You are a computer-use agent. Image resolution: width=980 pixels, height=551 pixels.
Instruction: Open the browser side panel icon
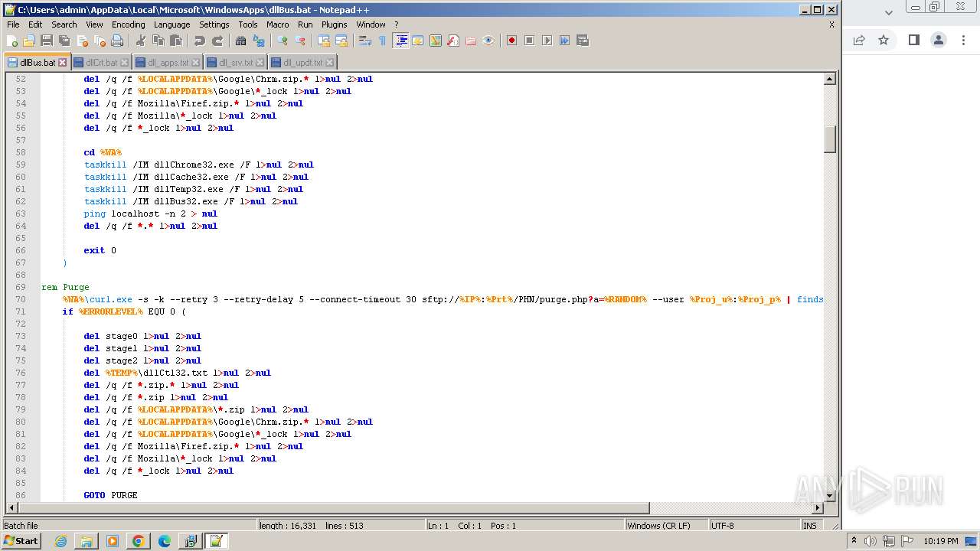tap(913, 40)
